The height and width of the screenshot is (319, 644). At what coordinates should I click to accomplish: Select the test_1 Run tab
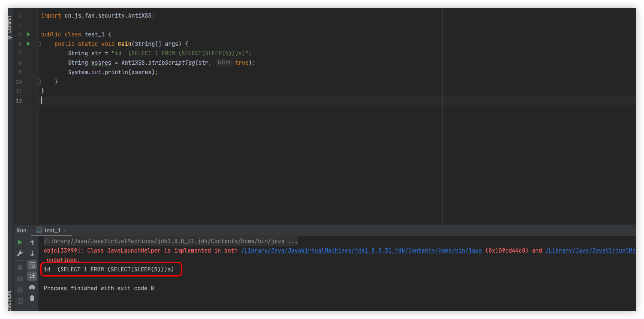52,230
